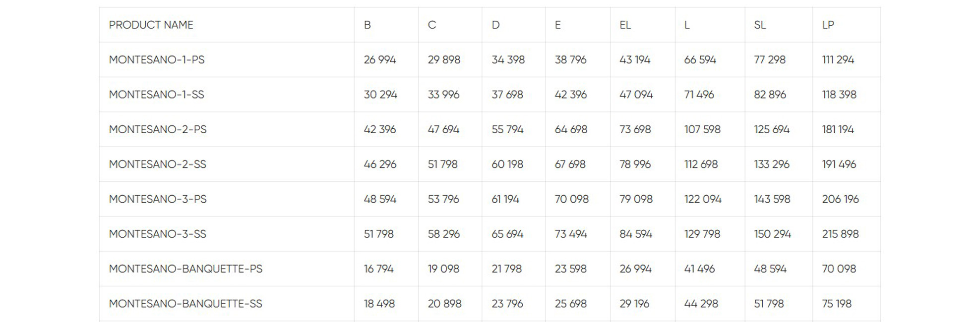980x322 pixels.
Task: Click the EL price category header
Action: [x=625, y=25]
